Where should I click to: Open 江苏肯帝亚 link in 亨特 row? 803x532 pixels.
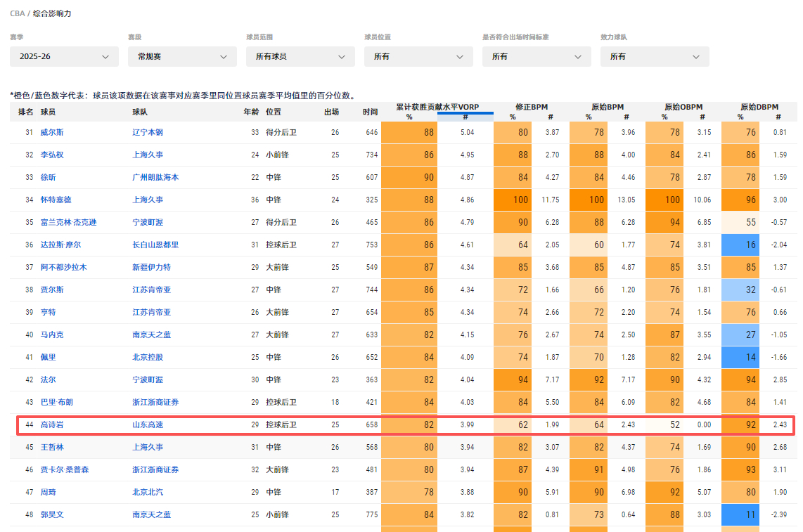pyautogui.click(x=152, y=312)
